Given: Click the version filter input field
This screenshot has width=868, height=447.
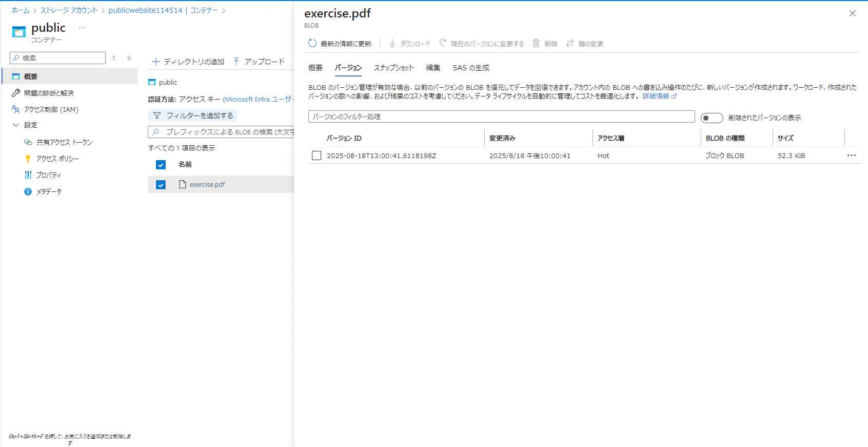Looking at the screenshot, I should click(501, 116).
